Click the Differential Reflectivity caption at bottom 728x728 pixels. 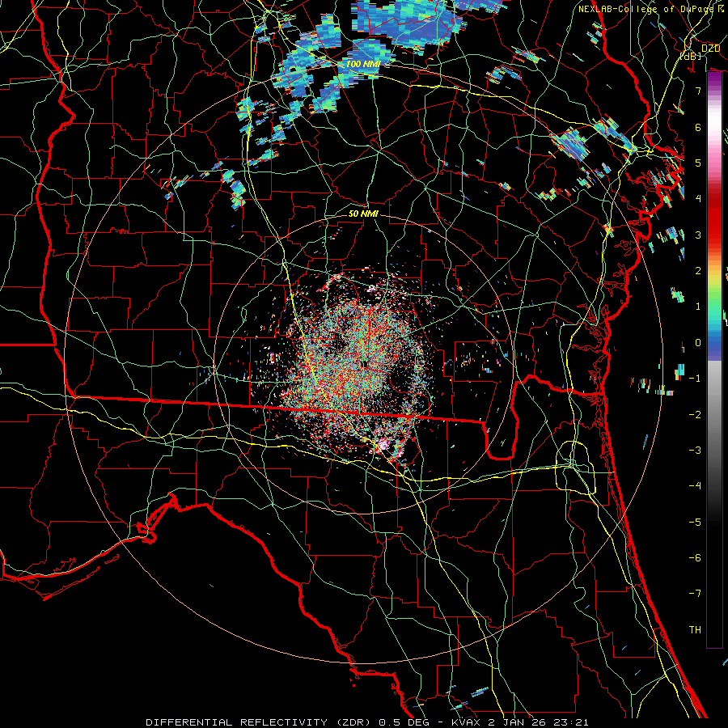tap(367, 722)
